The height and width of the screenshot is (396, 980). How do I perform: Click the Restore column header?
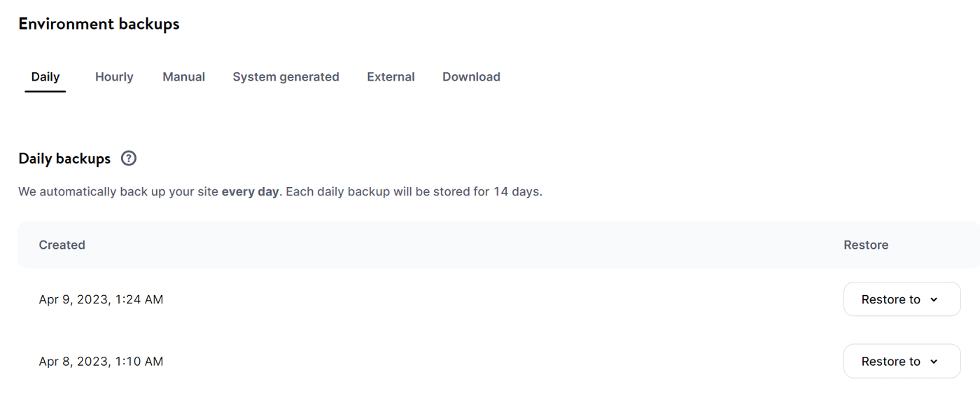click(866, 245)
